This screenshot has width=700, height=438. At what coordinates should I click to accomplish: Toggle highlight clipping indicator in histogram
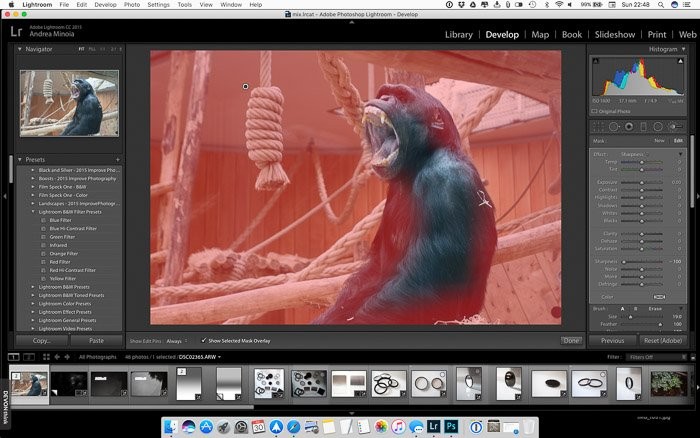[680, 61]
